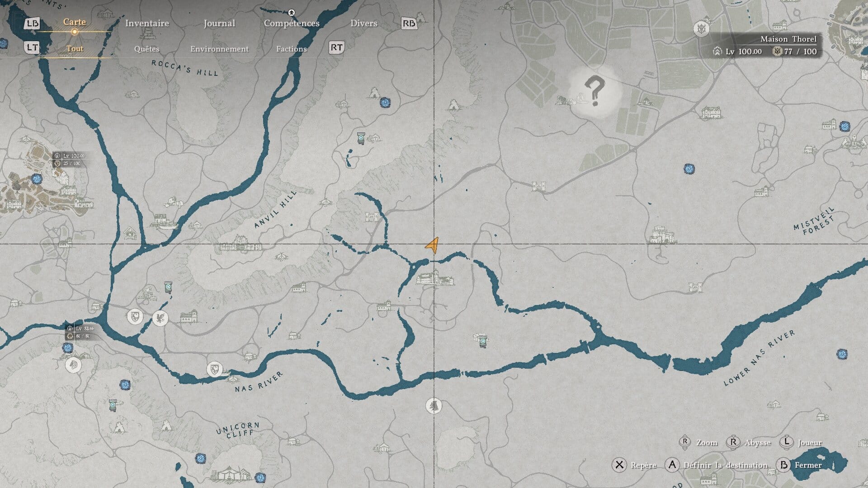Viewport: 868px width, 488px height.
Task: Click the RB shoulder button icon
Action: [409, 23]
